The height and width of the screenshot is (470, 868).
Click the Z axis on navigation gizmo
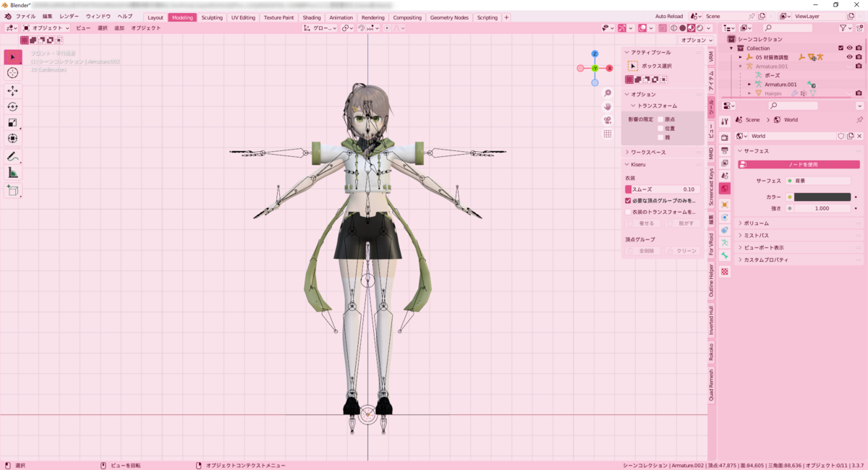pos(595,54)
